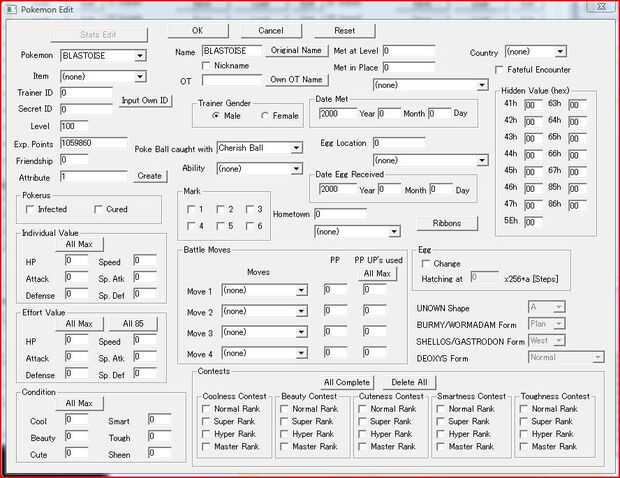Click All Max under Effort Value
Viewport: 620px width, 478px height.
tap(79, 324)
